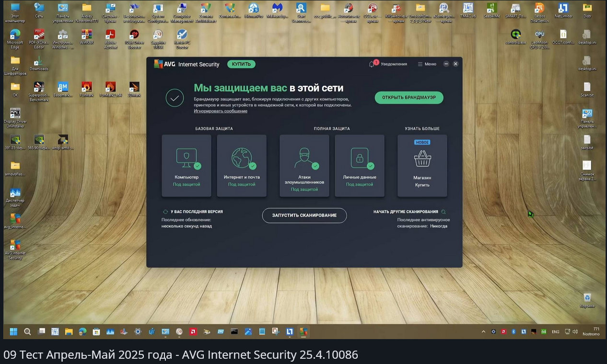Viewport: 607px width, 364px height.
Task: Select the Malwarebytes desktop icon
Action: click(277, 11)
